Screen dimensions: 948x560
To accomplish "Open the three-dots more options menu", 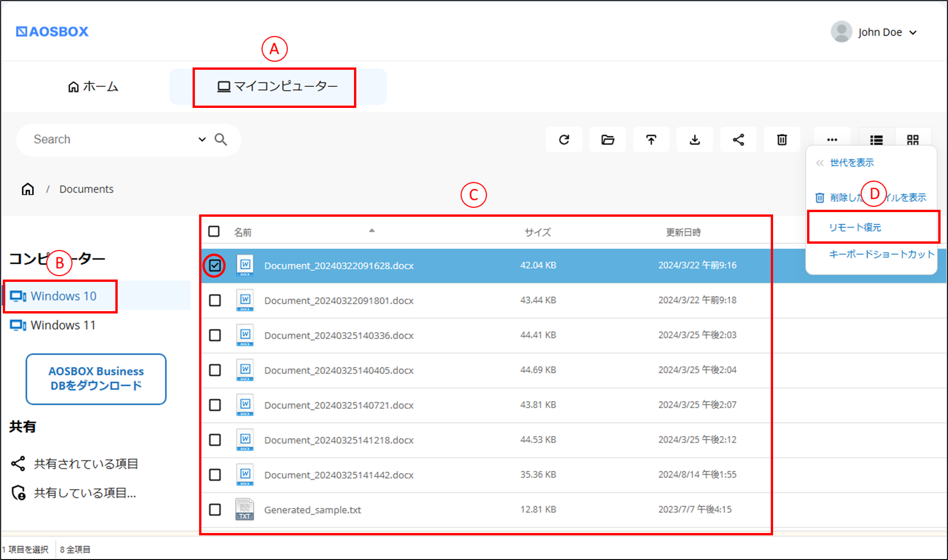I will click(832, 140).
